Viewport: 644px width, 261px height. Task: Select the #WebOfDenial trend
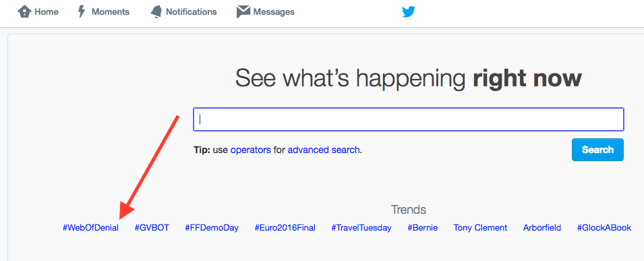[x=90, y=228]
